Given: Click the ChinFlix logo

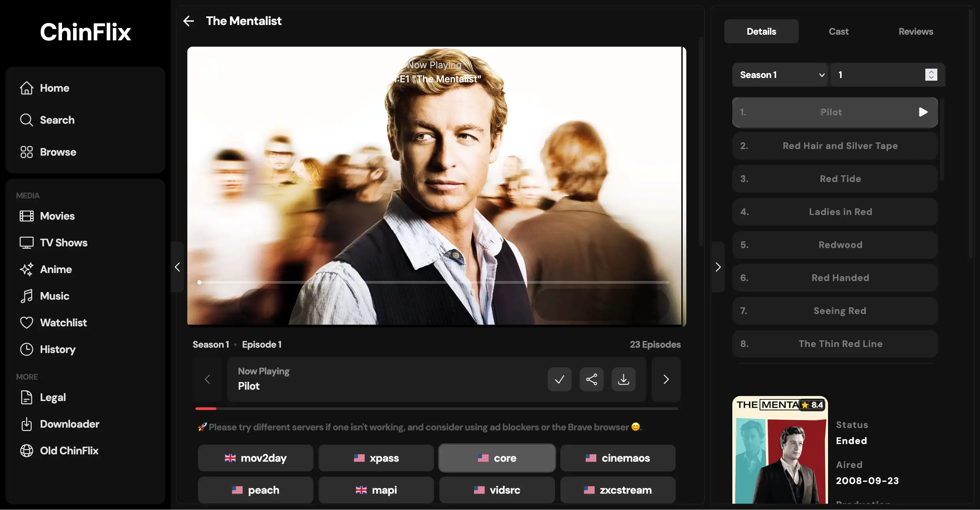Looking at the screenshot, I should click(x=85, y=32).
